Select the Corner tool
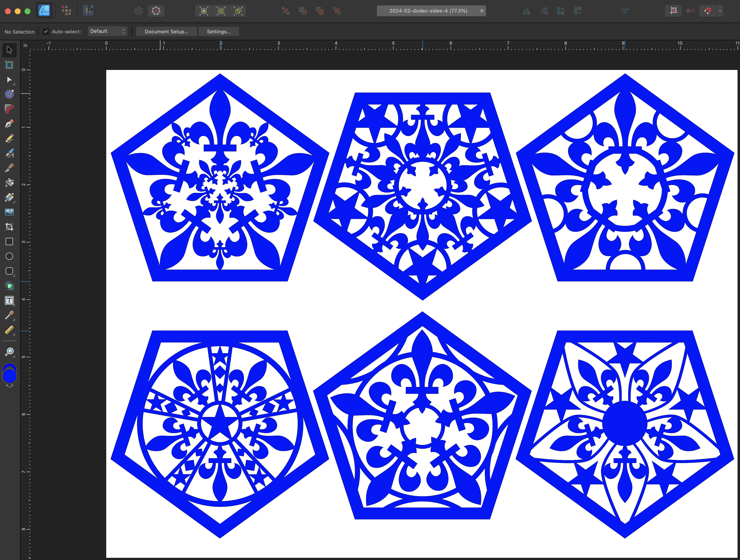This screenshot has height=560, width=740. click(9, 109)
